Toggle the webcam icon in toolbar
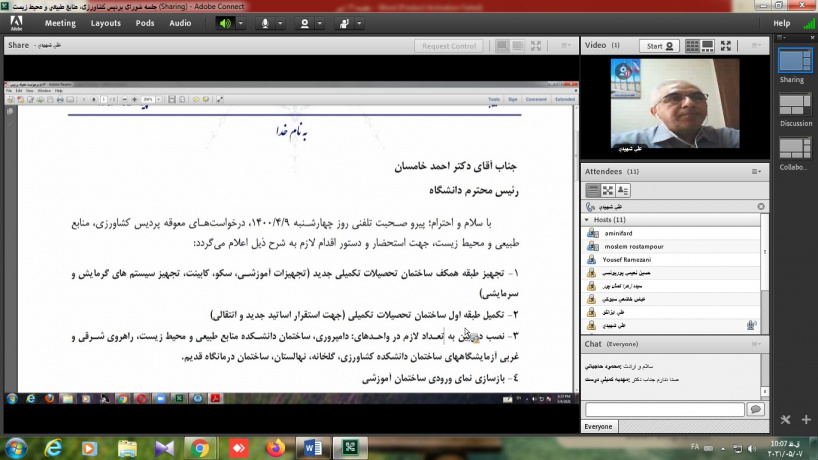Image resolution: width=818 pixels, height=460 pixels. coord(305,22)
